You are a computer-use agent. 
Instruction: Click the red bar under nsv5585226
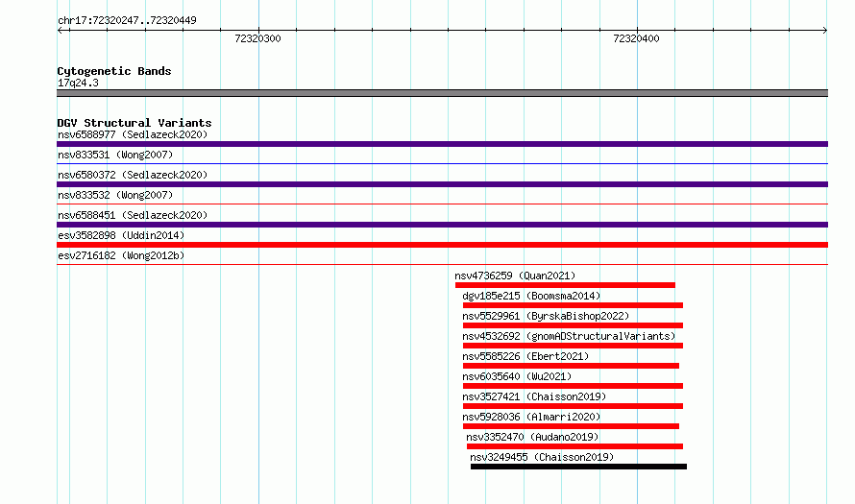pyautogui.click(x=571, y=366)
